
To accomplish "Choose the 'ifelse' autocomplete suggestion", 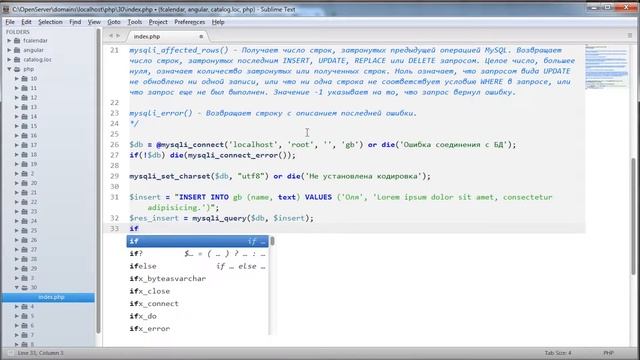I will click(198, 266).
